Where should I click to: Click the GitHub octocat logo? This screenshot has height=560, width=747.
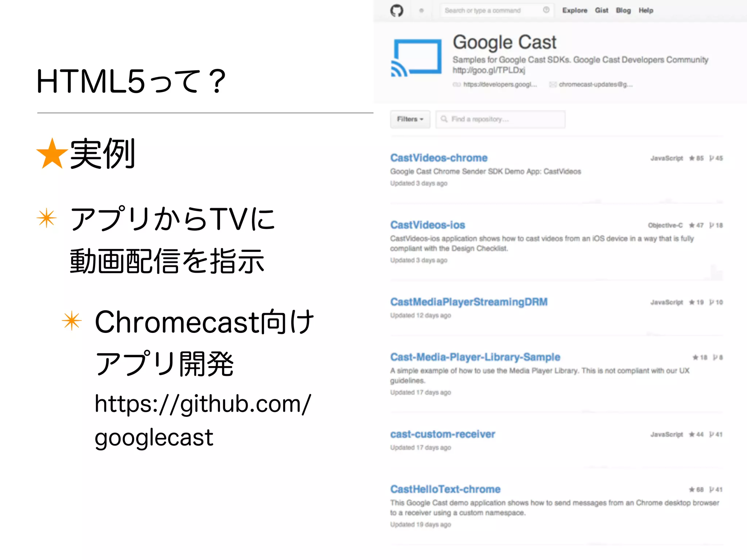tap(397, 11)
